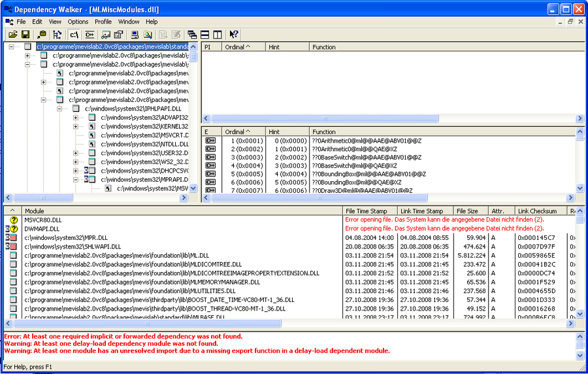
Task: Click the Save floppy disk icon
Action: point(25,35)
